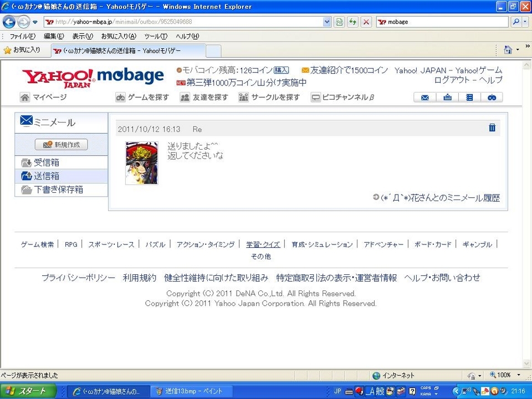Open the お気に入り(A) menu
532x399 pixels.
119,36
